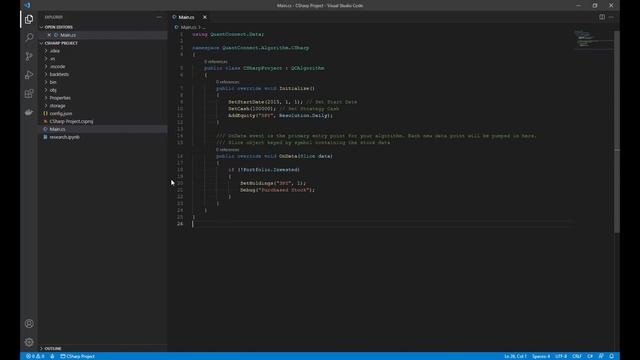Screen dimensions: 640x360
Task: Open the Source Control view
Action: [29, 56]
